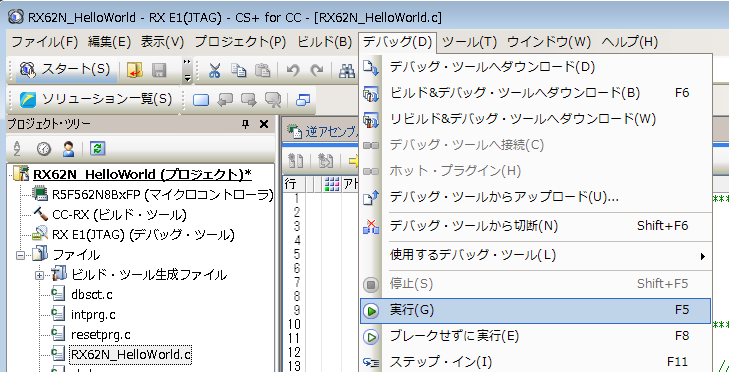Select R5F562N8BxFP microcontroller node
This screenshot has height=372, width=729.
click(x=162, y=195)
